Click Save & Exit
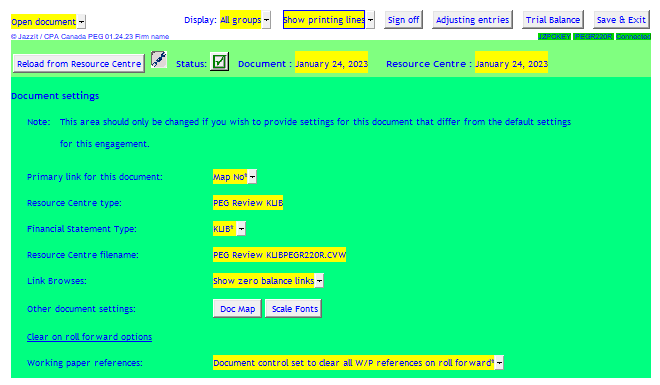The height and width of the screenshot is (385, 660). pos(621,20)
